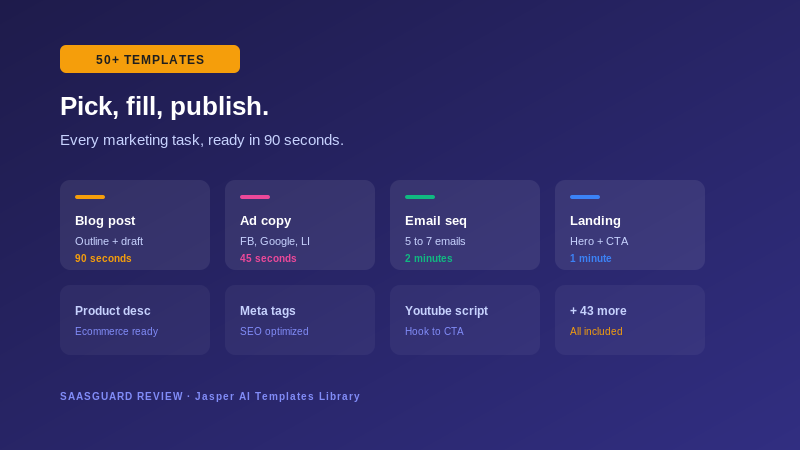Open the Product desc card

click(135, 320)
